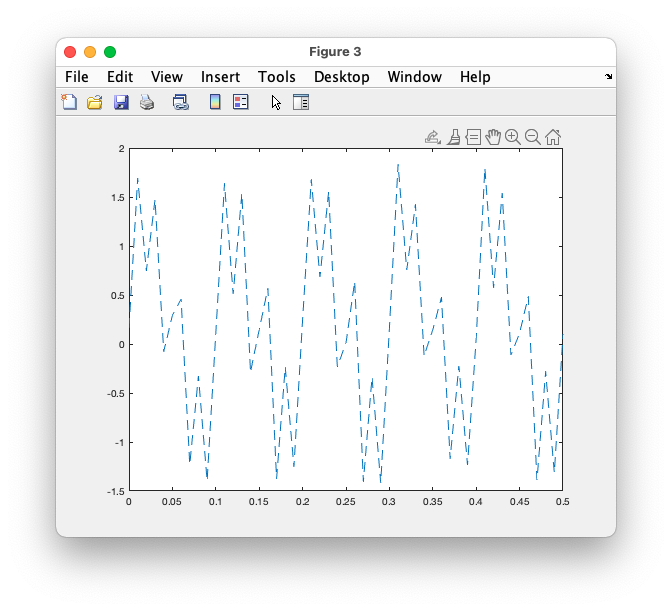Viewport: 672px width, 611px height.
Task: Click the Link Plot toolbar icon
Action: (x=180, y=102)
